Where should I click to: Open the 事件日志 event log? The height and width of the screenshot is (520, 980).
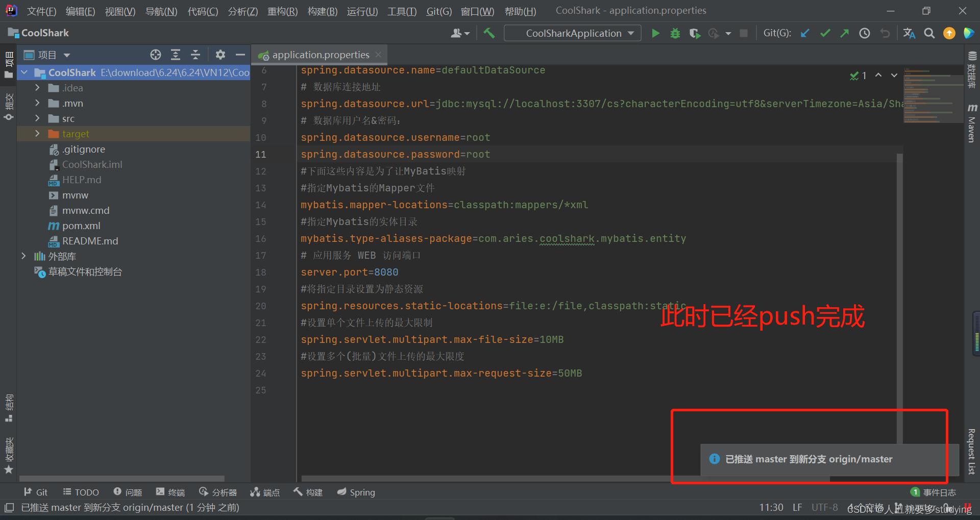coord(934,492)
